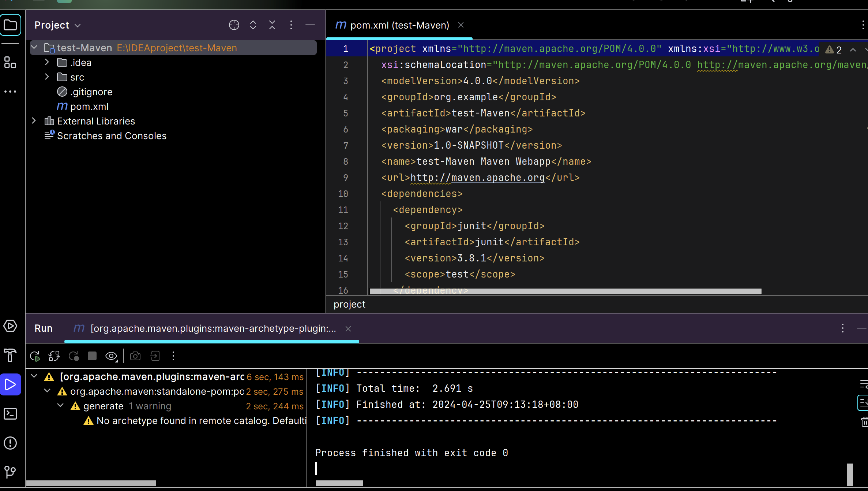The image size is (868, 491).
Task: Click Select Opened File target icon
Action: point(234,25)
